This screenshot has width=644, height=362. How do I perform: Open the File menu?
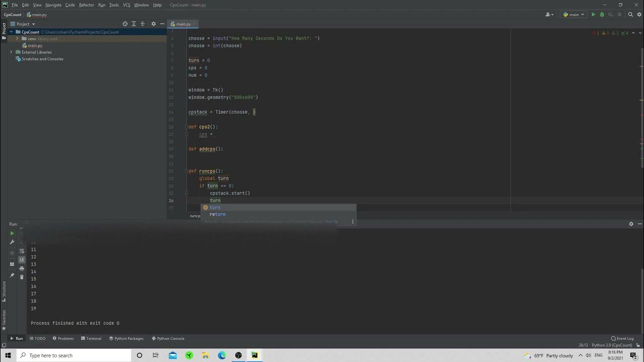click(x=15, y=5)
